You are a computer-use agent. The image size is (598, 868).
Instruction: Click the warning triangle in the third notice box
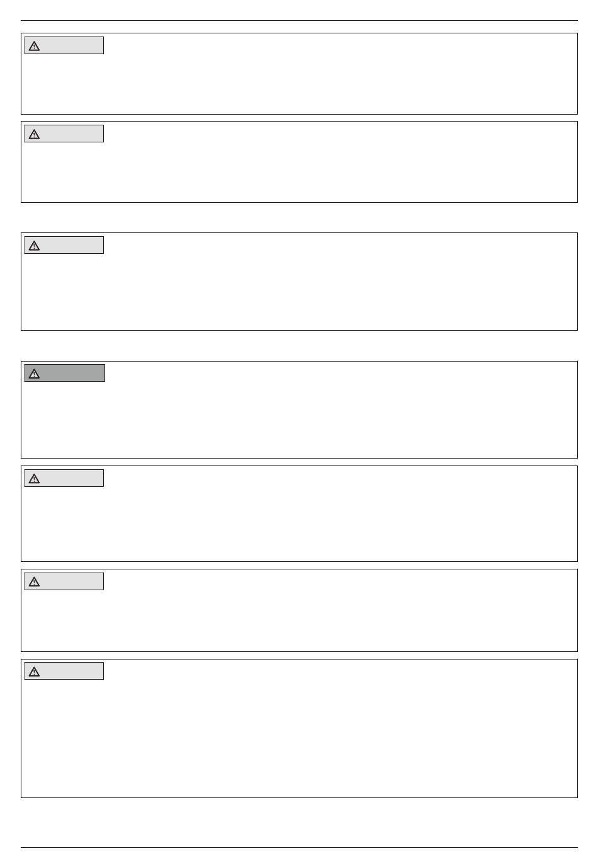[34, 246]
